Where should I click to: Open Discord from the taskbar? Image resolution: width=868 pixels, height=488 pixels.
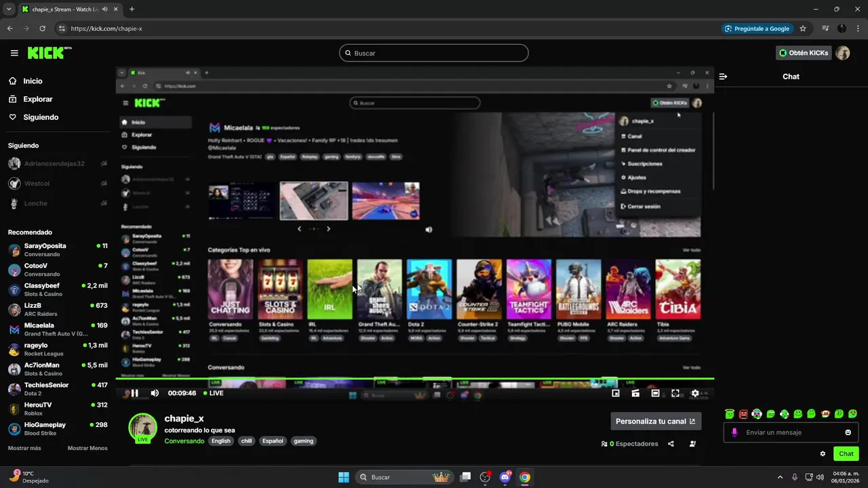point(505,477)
